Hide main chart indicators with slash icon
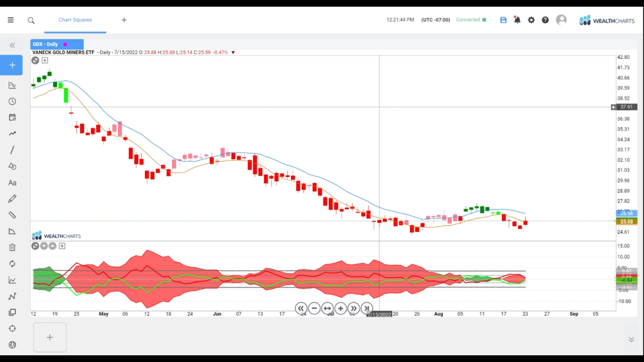644x362 pixels. 35,61
